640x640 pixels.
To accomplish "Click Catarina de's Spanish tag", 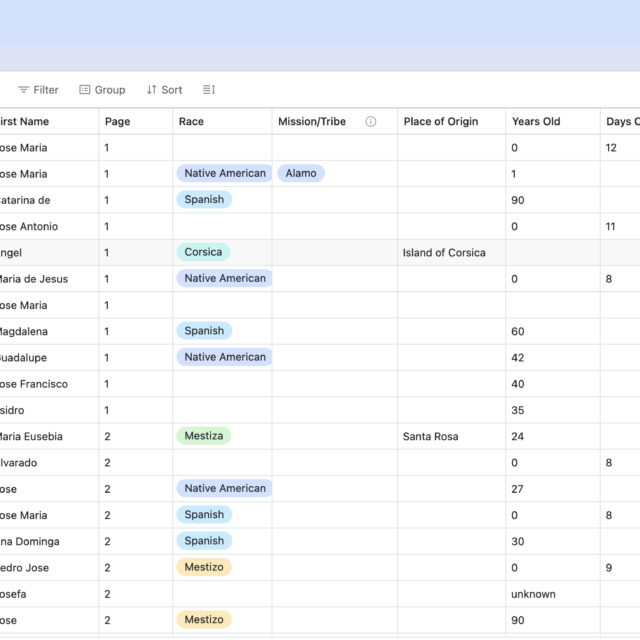I will [x=204, y=200].
